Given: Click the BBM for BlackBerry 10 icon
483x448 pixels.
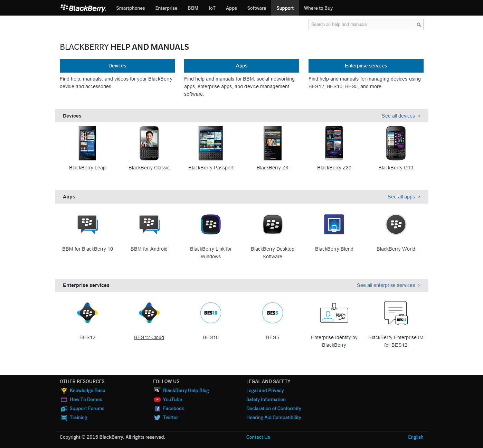Looking at the screenshot, I should click(87, 224).
